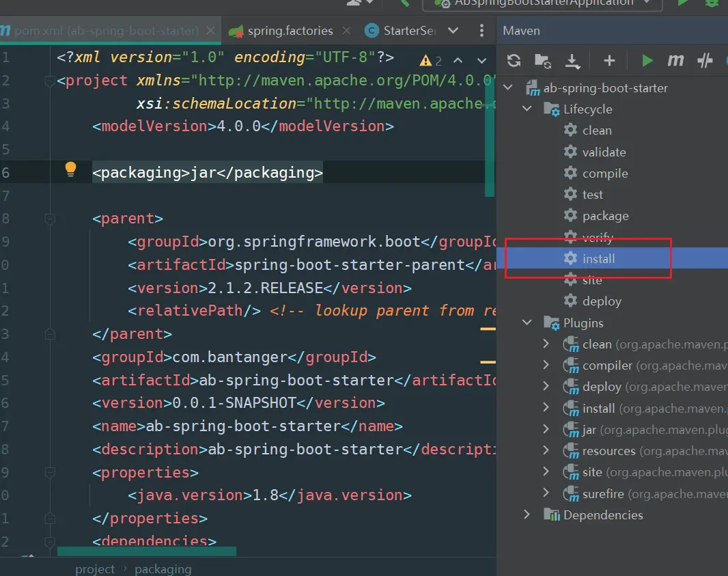Run Maven Build with green play icon

point(647,61)
